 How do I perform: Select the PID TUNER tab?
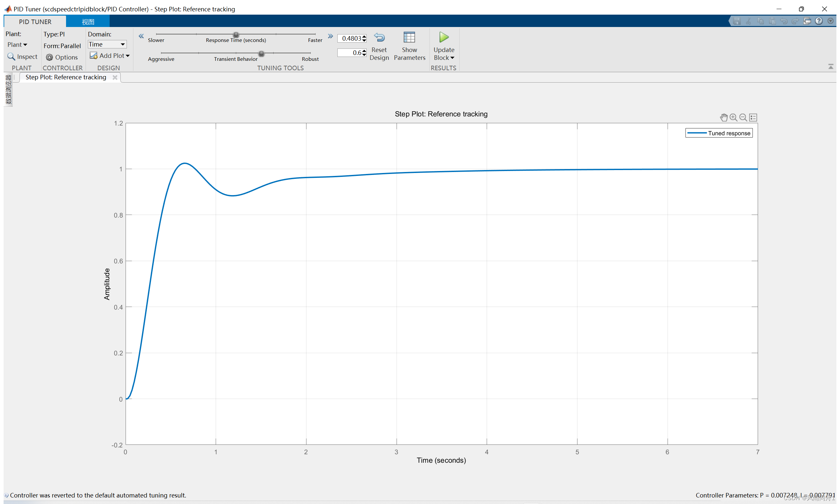point(35,22)
